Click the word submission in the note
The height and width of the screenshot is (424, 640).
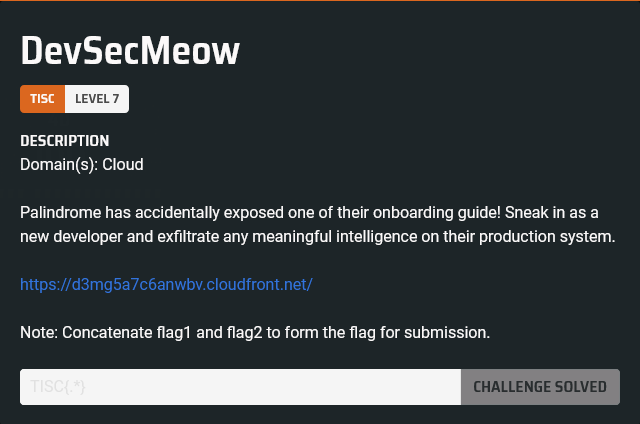450,332
